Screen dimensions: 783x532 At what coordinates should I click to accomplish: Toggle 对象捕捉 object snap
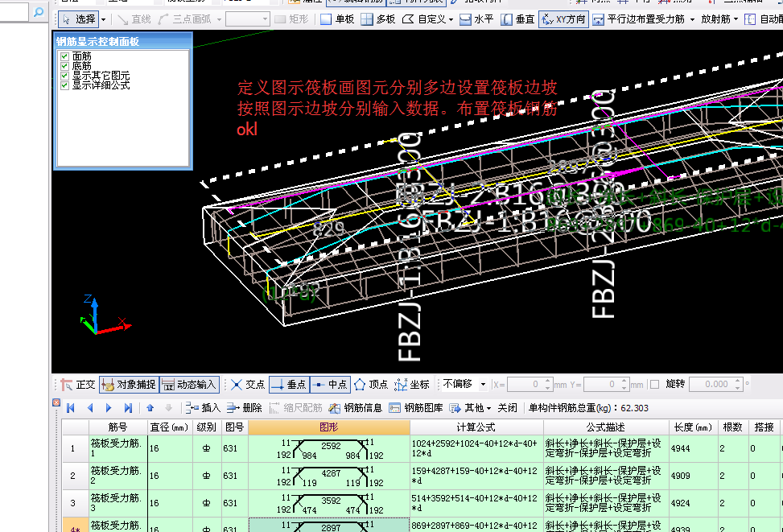tap(129, 384)
